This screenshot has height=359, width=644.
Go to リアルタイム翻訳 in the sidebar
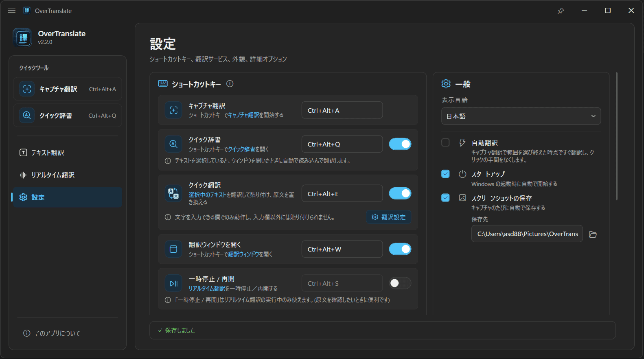68,175
